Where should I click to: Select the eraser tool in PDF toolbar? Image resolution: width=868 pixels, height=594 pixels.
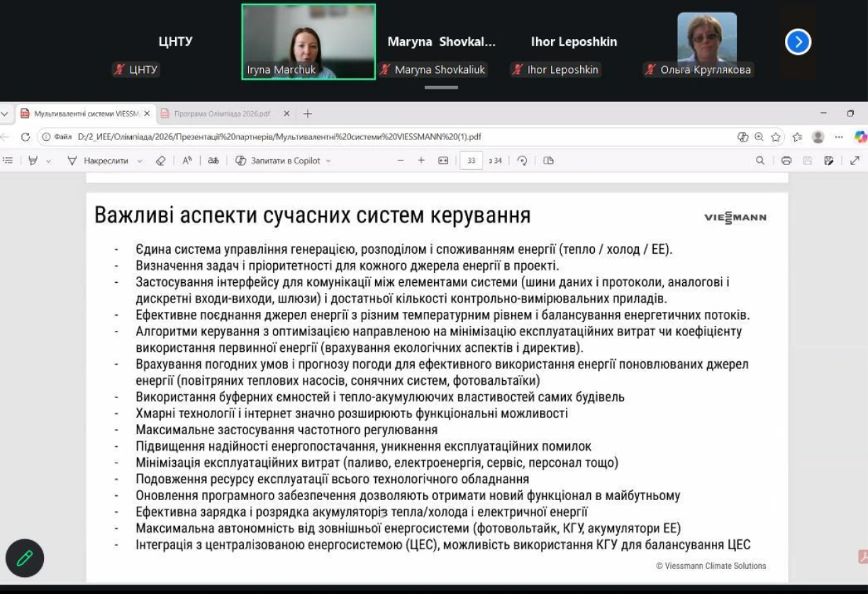[160, 160]
